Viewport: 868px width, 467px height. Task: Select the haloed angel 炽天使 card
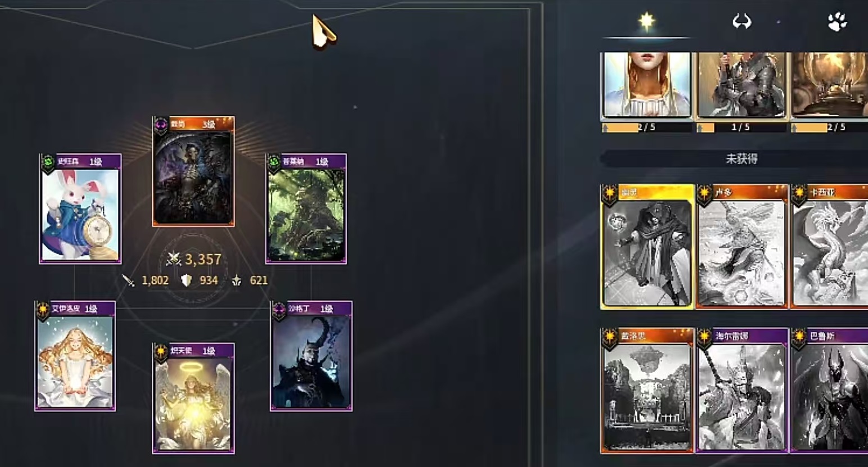point(194,398)
